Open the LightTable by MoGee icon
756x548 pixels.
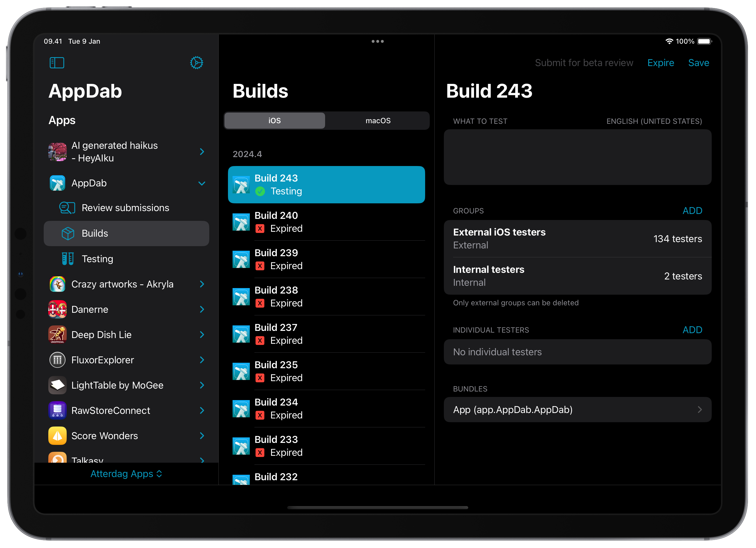(57, 385)
